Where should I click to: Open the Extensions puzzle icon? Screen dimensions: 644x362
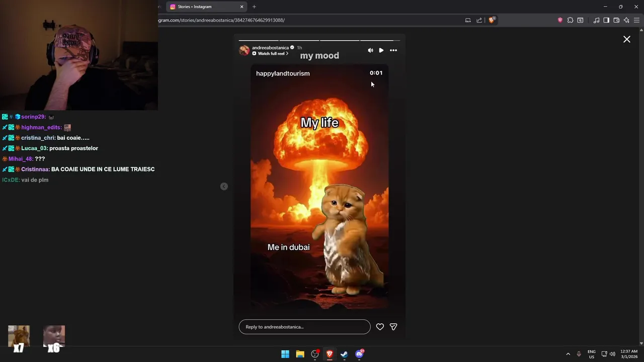click(570, 20)
